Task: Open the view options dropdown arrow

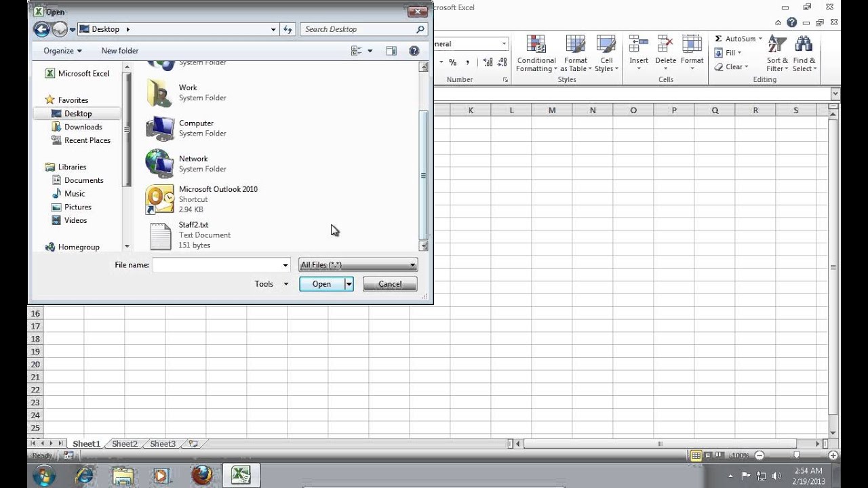Action: 370,51
